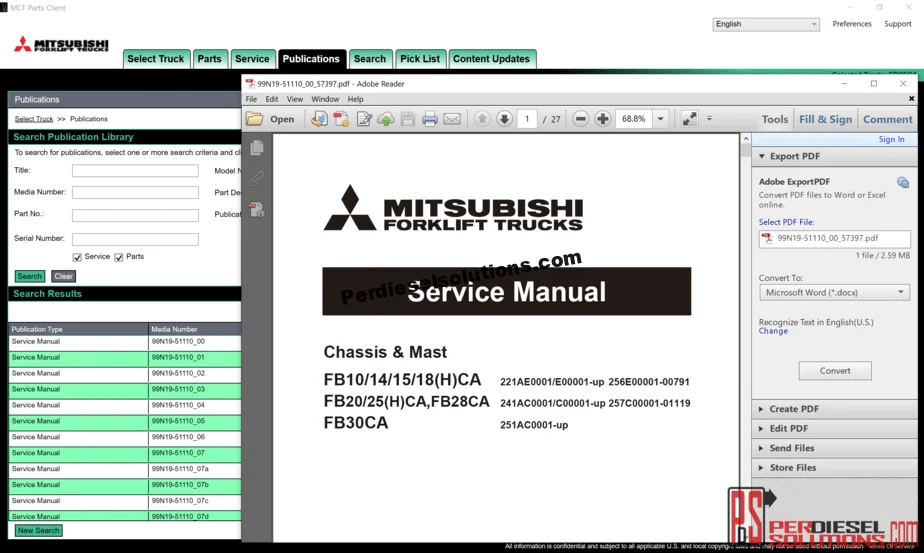924x553 pixels.
Task: Switch to the Pick List tab
Action: (419, 59)
